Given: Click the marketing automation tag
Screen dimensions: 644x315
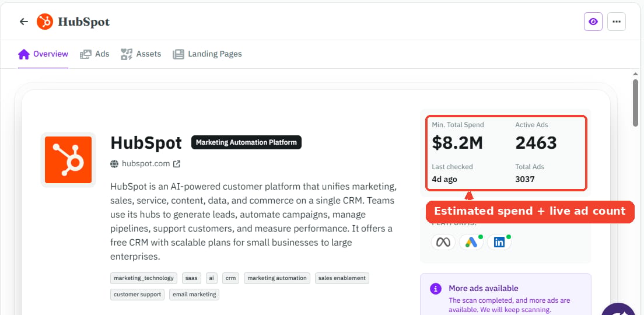Looking at the screenshot, I should (277, 278).
